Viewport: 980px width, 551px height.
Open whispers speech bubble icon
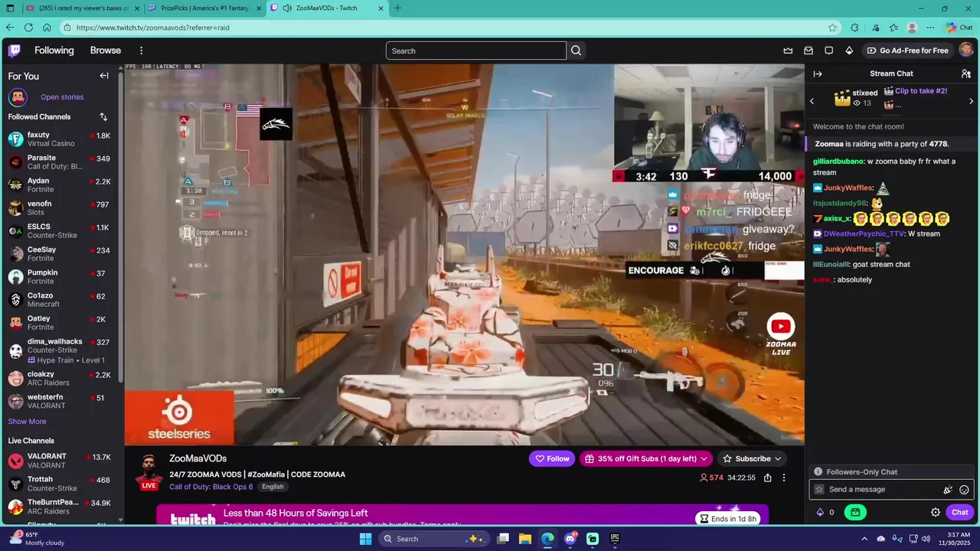pyautogui.click(x=828, y=51)
